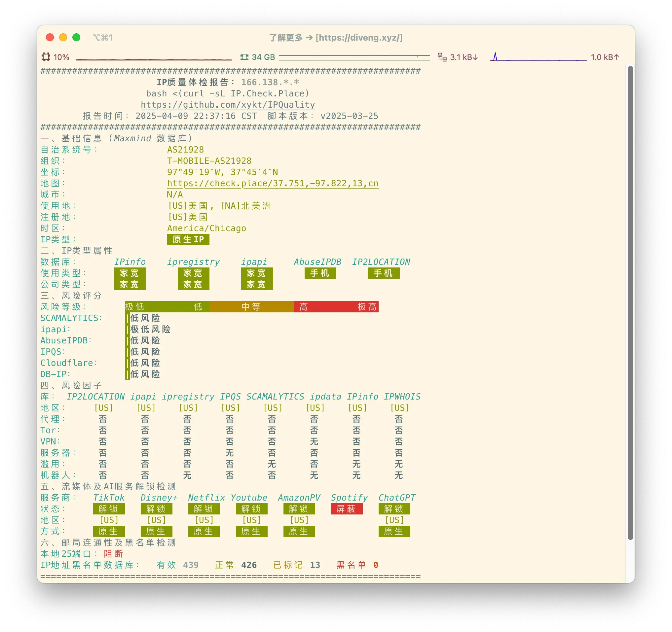The width and height of the screenshot is (672, 632).
Task: Click the ChatGPT 解锁 status badge
Action: tap(394, 509)
